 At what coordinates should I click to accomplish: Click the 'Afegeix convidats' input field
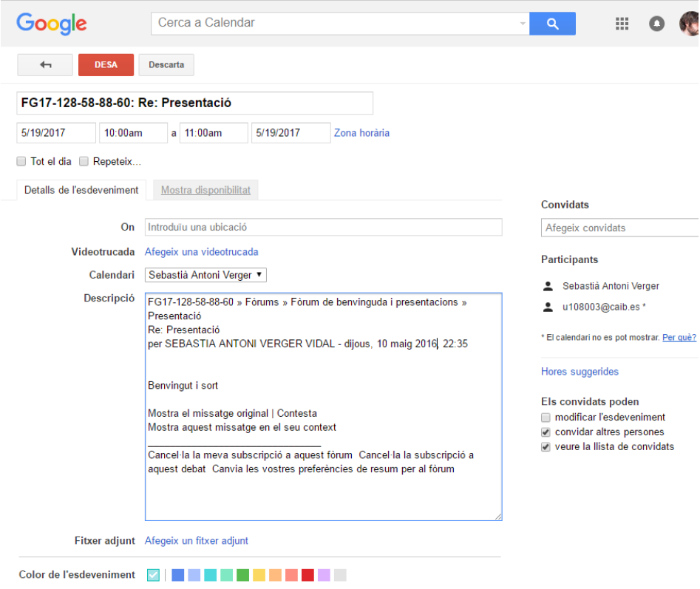[x=619, y=228]
